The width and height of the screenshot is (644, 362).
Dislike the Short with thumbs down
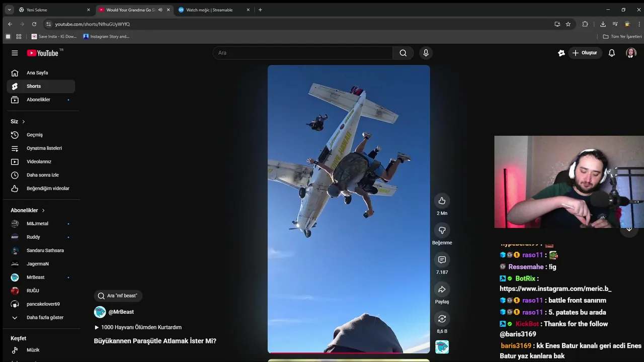tap(442, 230)
